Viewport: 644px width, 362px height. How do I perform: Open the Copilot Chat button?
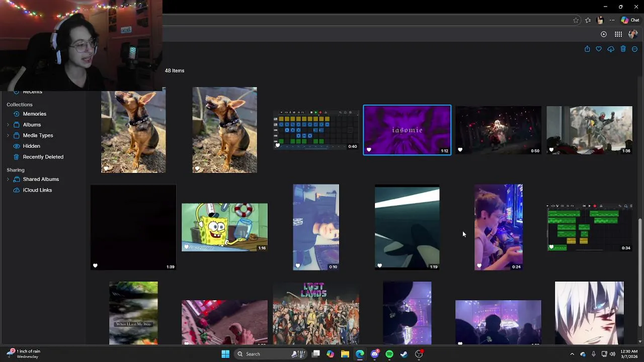(x=630, y=20)
